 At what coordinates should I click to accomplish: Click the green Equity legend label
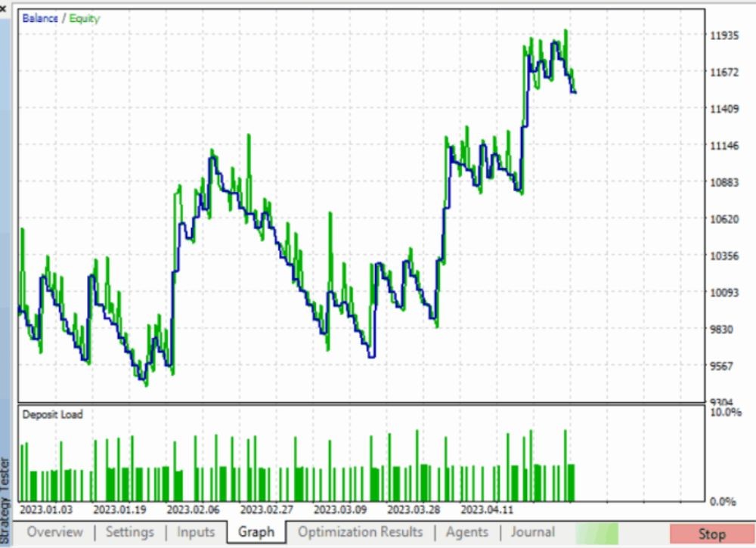(x=85, y=18)
